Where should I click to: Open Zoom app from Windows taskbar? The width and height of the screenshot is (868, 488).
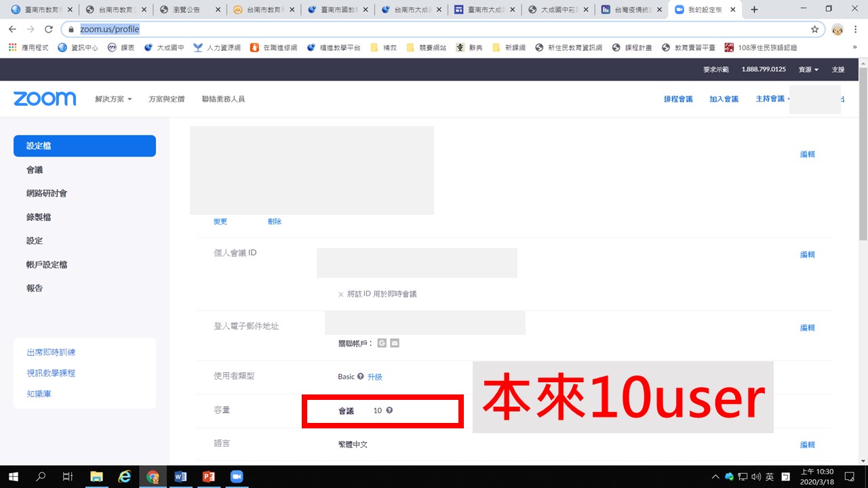(237, 476)
